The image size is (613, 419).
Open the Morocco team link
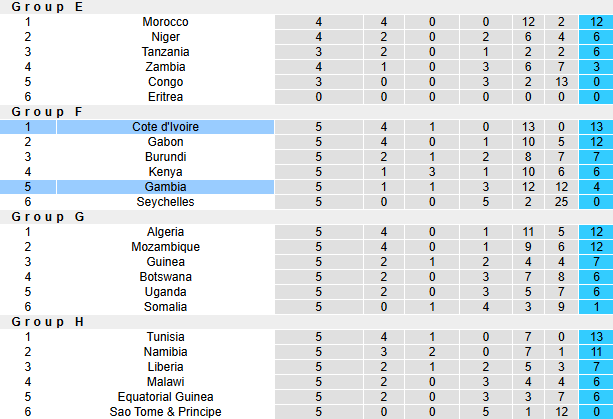[165, 22]
